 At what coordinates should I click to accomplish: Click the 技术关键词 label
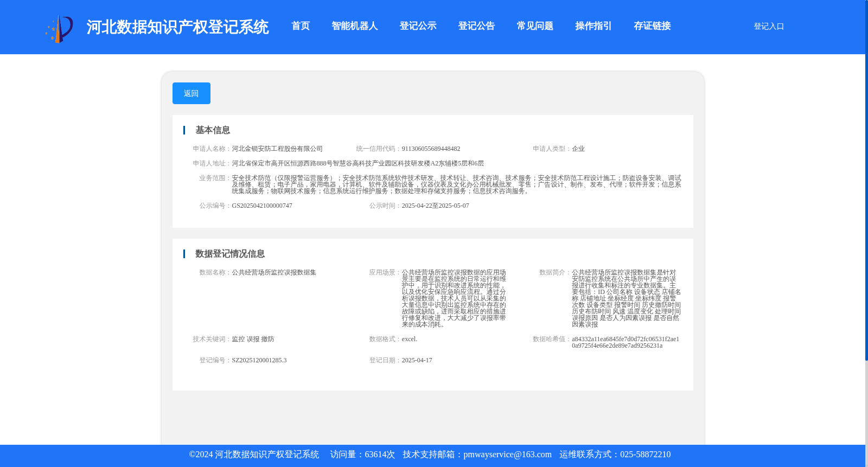pos(211,339)
